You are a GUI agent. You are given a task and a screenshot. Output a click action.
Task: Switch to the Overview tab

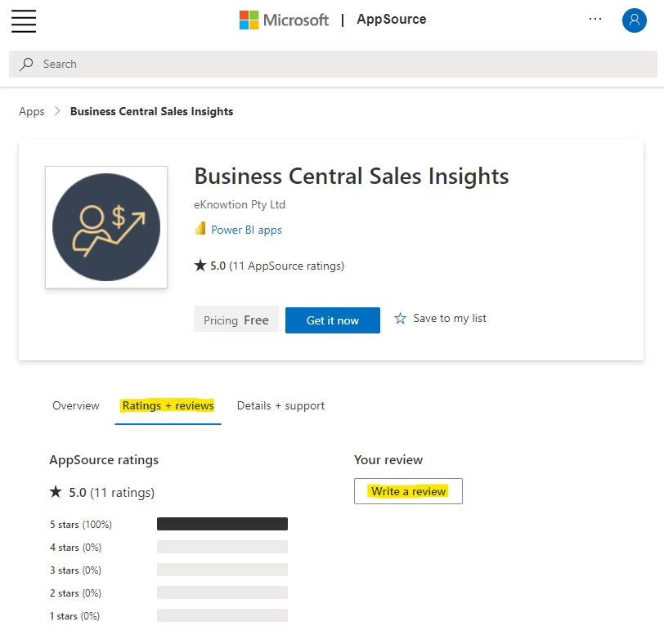pos(76,406)
